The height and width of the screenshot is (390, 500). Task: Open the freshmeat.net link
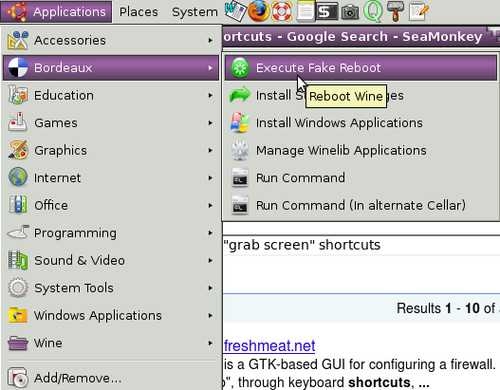coord(269,346)
